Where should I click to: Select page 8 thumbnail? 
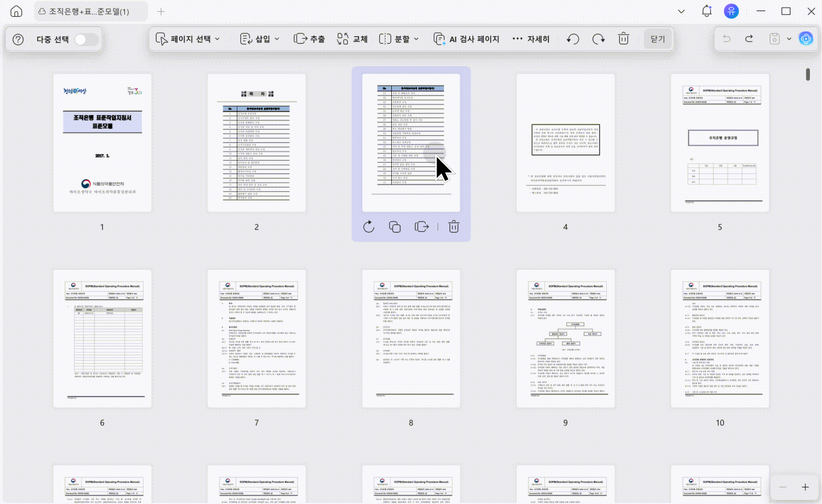pos(411,339)
